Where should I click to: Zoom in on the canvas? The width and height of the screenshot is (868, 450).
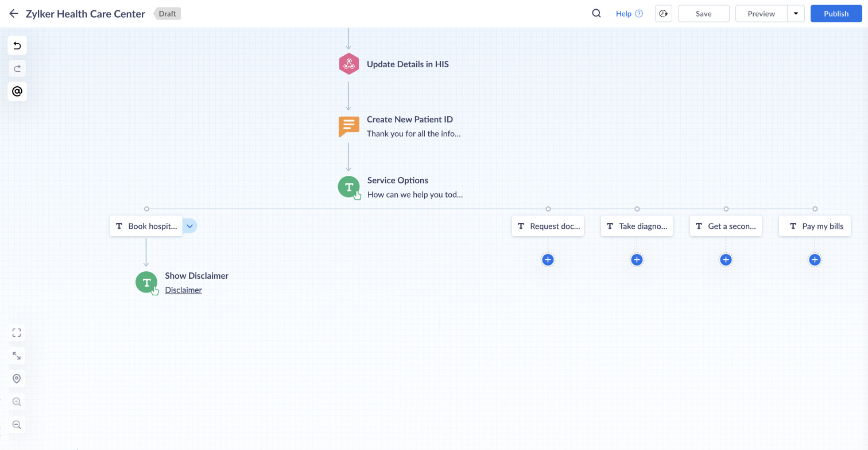(x=17, y=402)
